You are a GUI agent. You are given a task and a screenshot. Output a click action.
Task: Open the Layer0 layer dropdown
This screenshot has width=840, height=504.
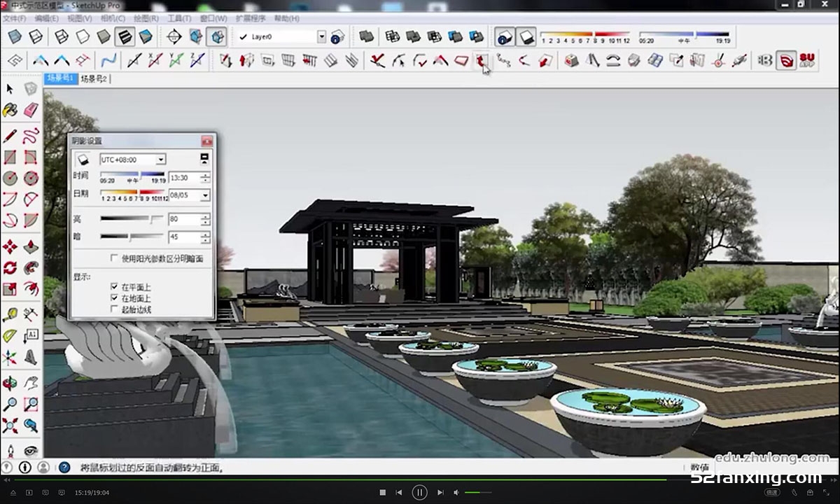(x=321, y=36)
